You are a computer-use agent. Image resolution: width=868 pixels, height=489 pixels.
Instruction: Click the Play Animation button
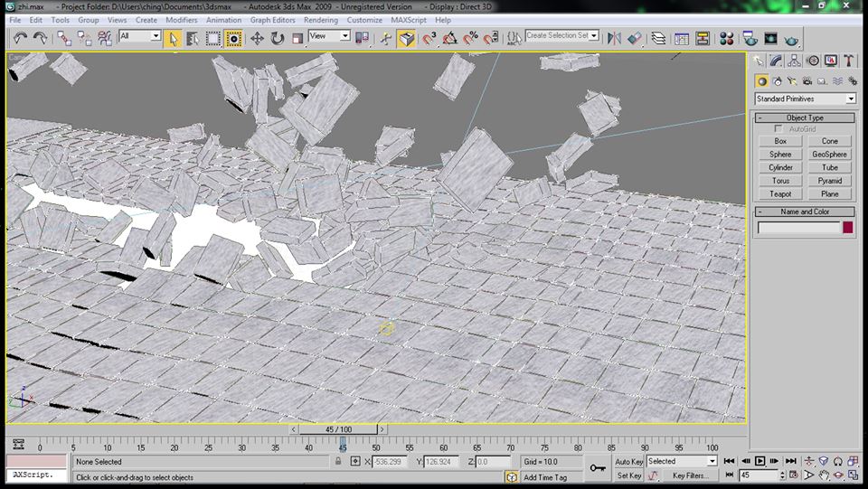click(759, 461)
